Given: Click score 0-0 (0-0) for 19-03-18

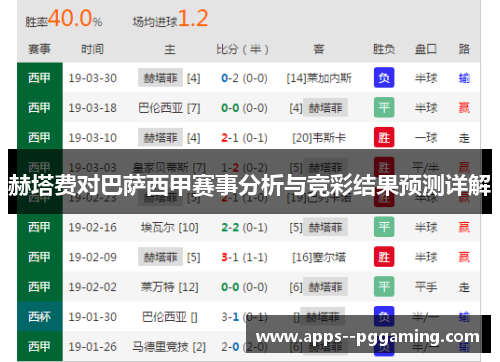Looking at the screenshot, I should 244,108.
